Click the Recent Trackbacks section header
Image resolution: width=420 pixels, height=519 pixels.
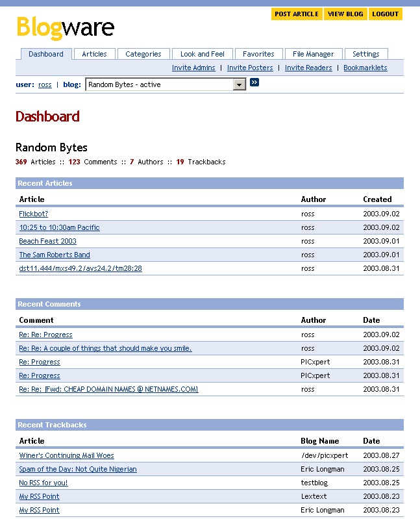coord(210,425)
